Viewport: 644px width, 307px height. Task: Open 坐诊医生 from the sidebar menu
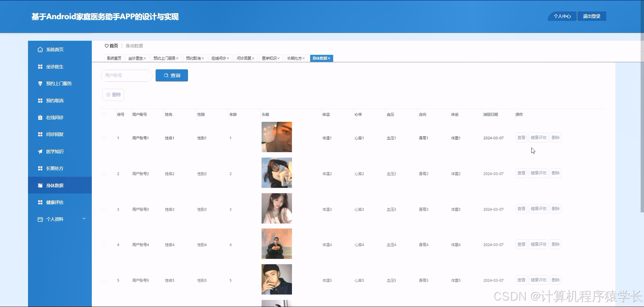(x=60, y=67)
